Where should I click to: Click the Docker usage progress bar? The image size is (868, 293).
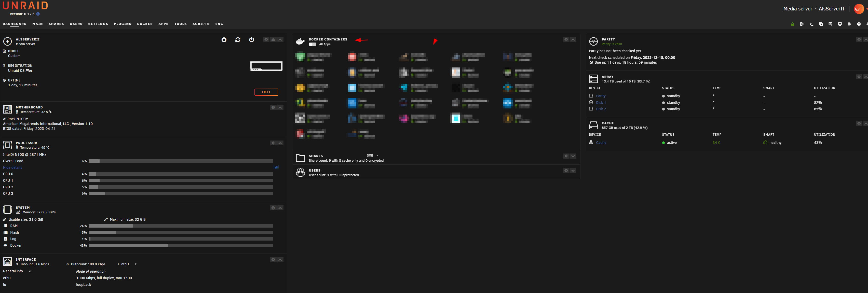[180, 245]
